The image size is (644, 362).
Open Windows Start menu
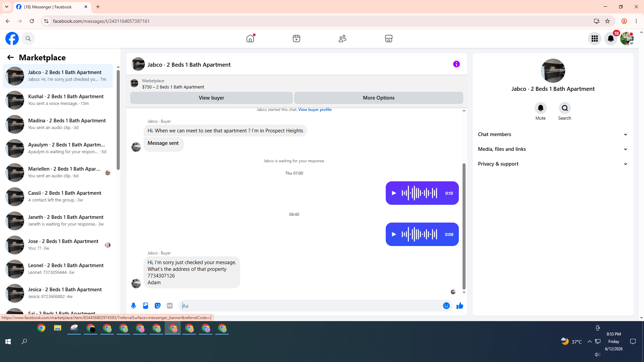8,342
